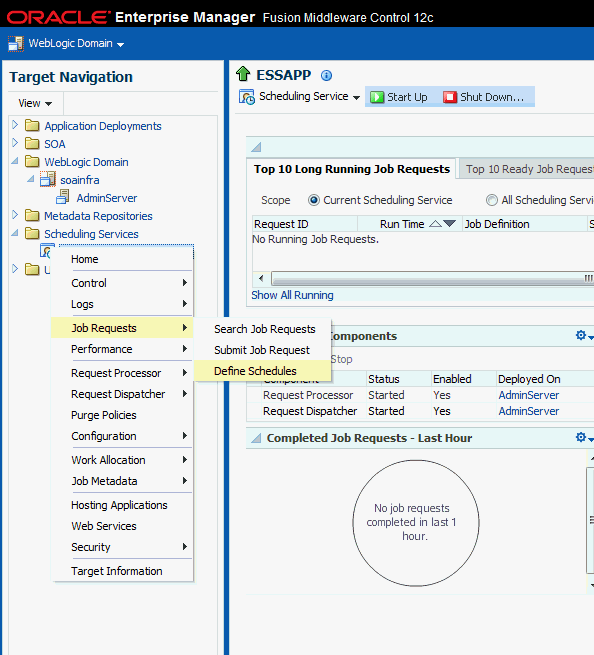Viewport: 594px width, 655px height.
Task: Click the Start Up button
Action: click(399, 97)
